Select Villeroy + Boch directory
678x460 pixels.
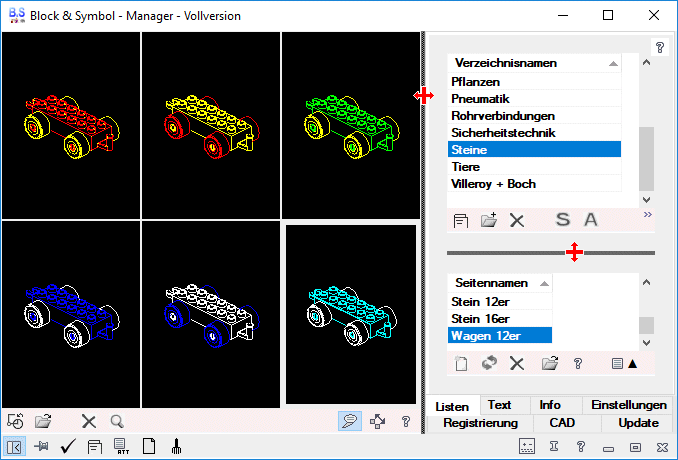[x=534, y=184]
